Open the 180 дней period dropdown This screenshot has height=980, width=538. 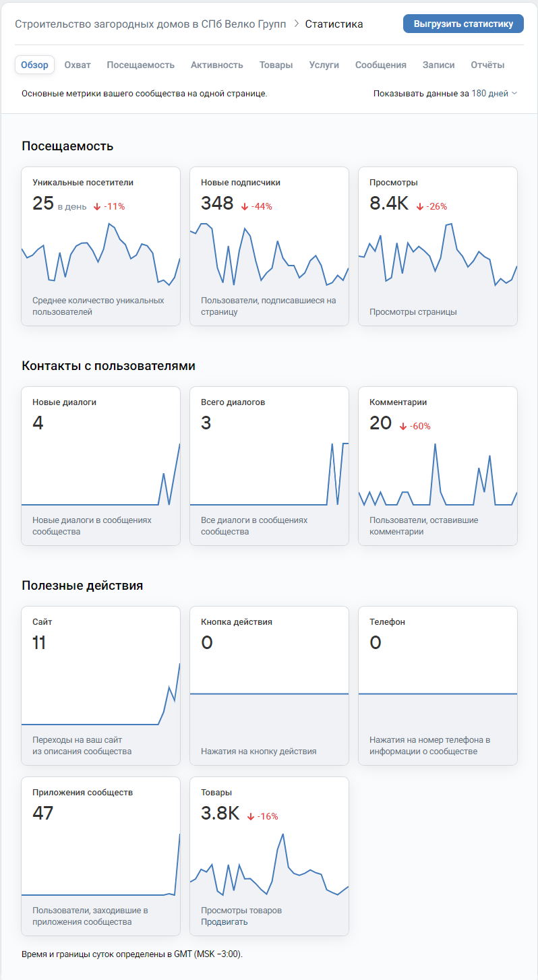tap(494, 94)
